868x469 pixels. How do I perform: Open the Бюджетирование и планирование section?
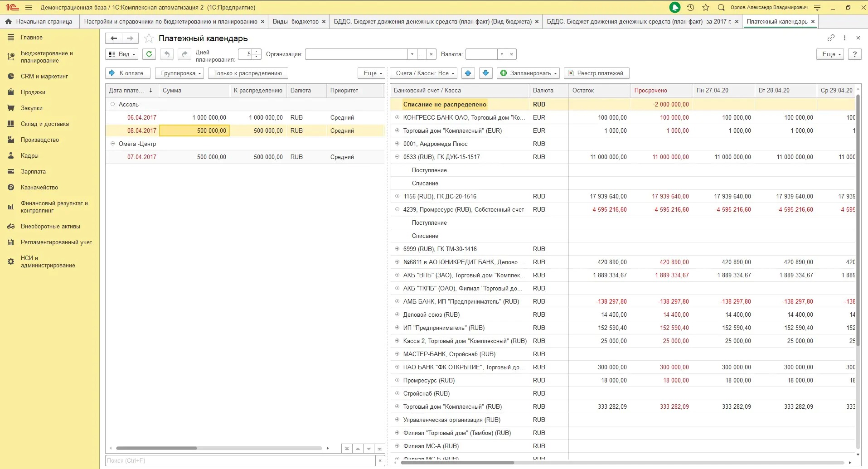(x=47, y=57)
